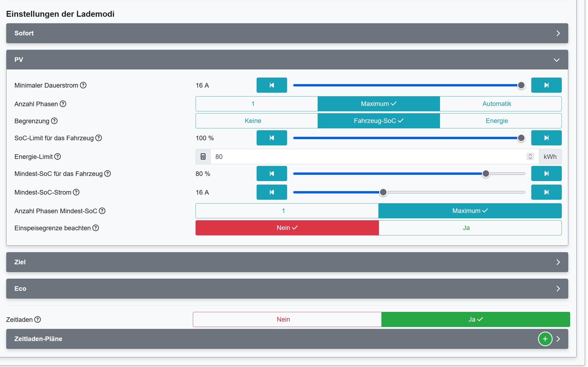Set Minimaler Dauerstrom slider to minimum
Image resolution: width=588 pixels, height=367 pixels.
(x=271, y=85)
